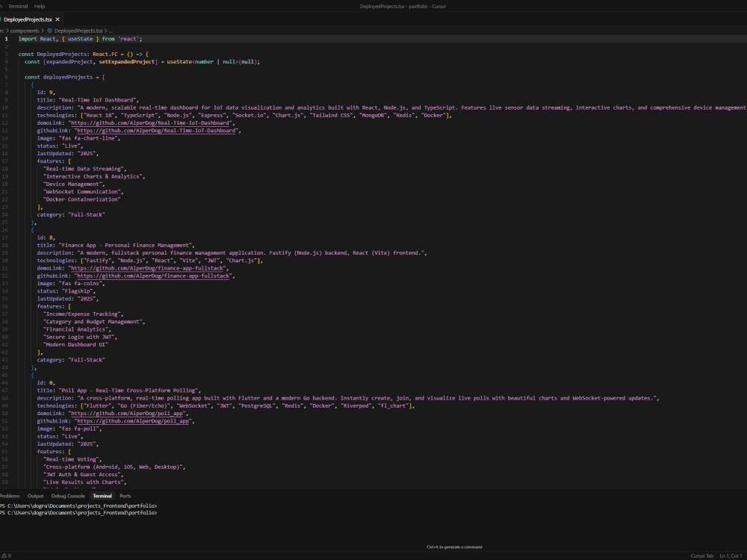Switch to the Debug Console panel tab
The image size is (747, 560).
68,496
